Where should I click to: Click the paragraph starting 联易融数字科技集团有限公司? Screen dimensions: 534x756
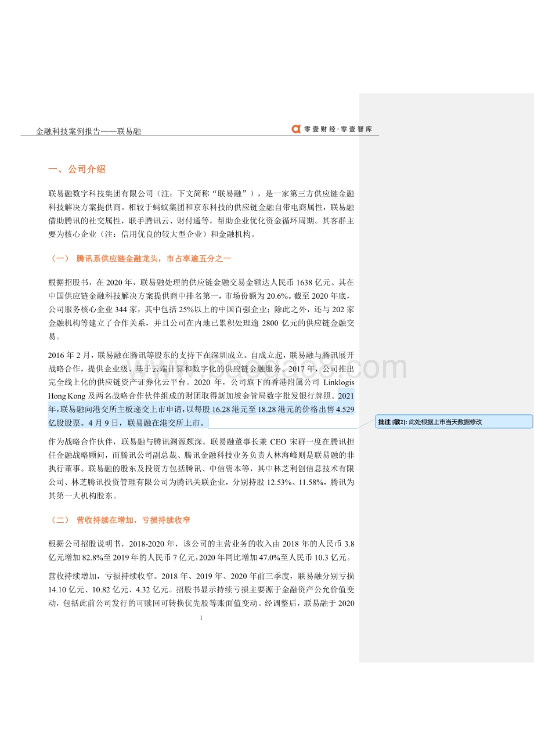(201, 214)
